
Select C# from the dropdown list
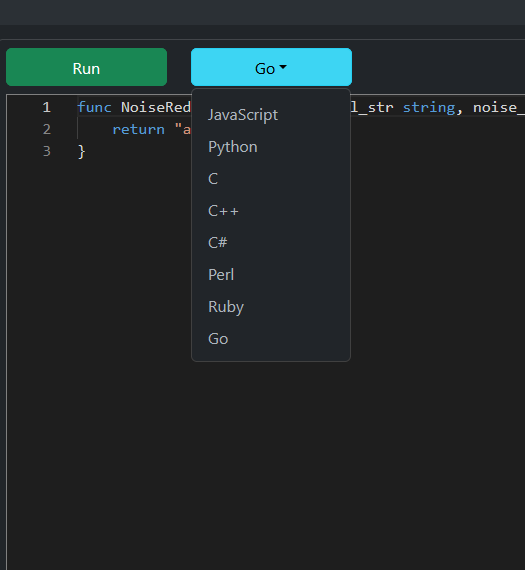(271, 243)
